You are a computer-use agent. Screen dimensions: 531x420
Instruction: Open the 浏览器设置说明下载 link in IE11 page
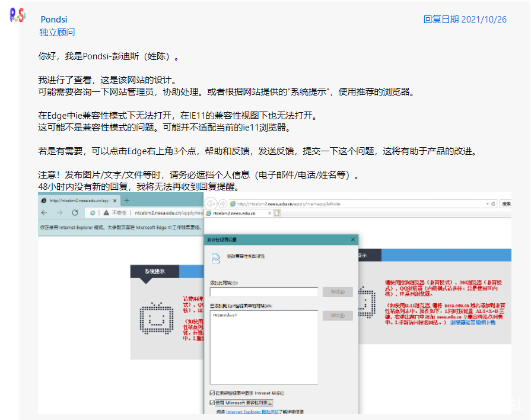point(473,323)
